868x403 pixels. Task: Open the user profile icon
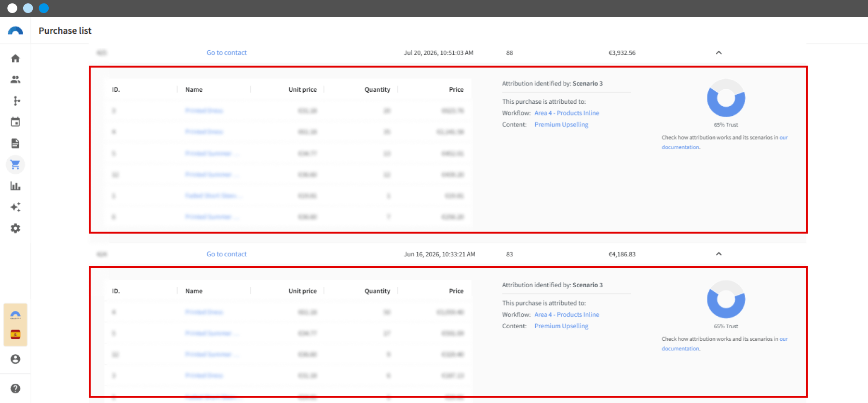click(x=15, y=359)
